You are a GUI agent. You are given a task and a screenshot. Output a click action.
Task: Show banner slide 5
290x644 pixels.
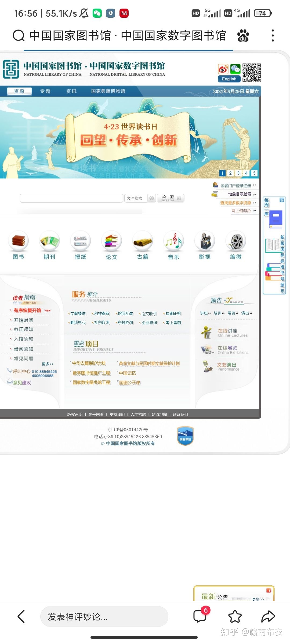[255, 173]
